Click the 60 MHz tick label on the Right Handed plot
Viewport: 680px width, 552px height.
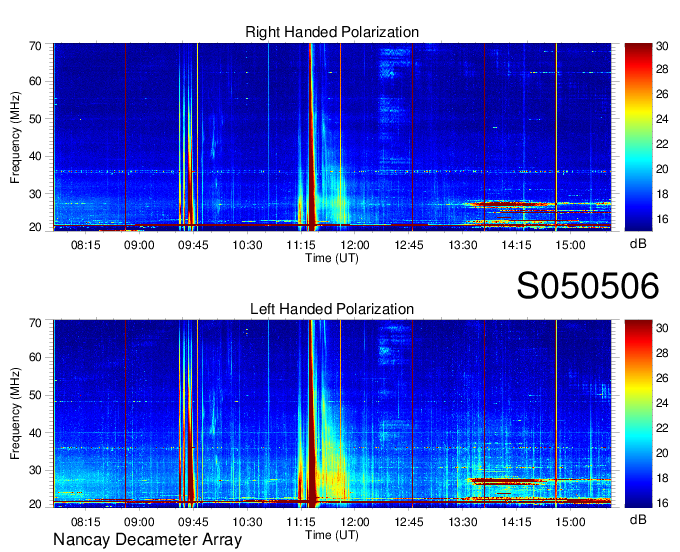click(35, 81)
